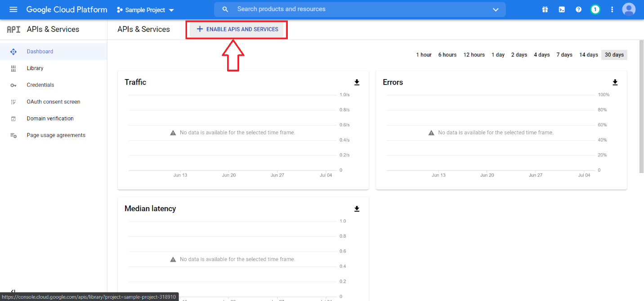The image size is (644, 301).
Task: Focus the Search products and resources field
Action: coord(360,9)
